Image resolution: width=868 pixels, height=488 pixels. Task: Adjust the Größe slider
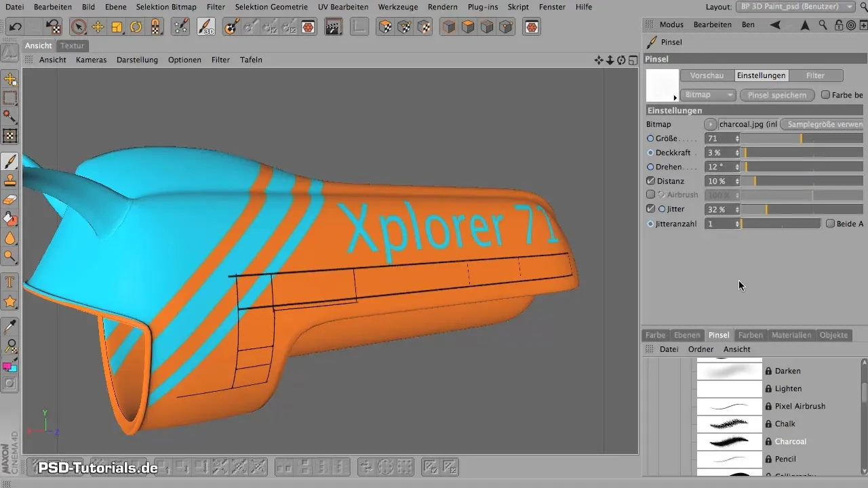(803, 138)
